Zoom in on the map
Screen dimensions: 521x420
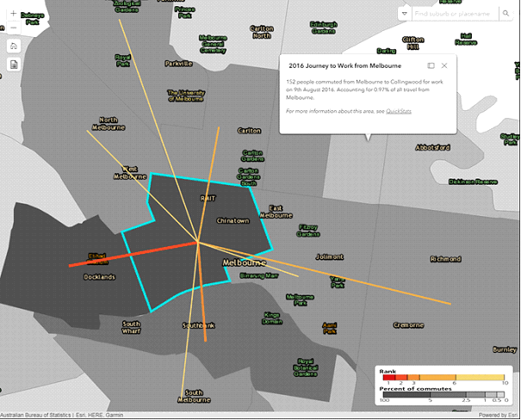coord(15,15)
